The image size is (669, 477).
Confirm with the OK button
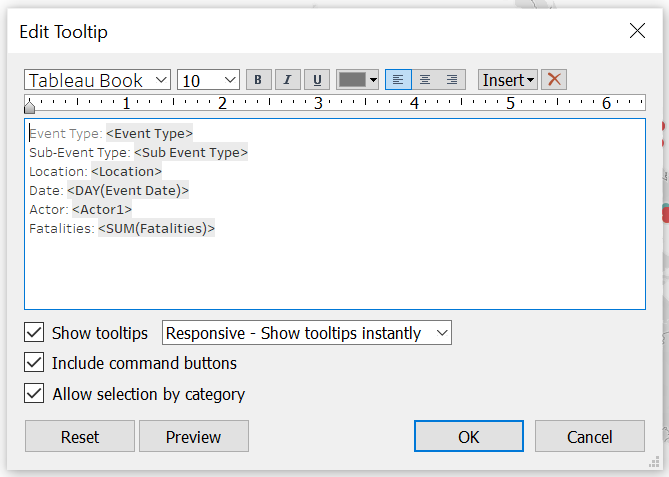[469, 436]
